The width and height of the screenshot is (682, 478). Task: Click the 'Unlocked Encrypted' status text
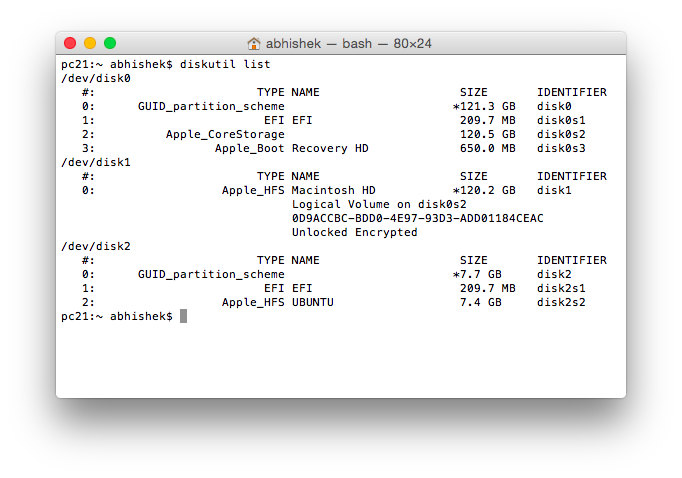pos(354,232)
